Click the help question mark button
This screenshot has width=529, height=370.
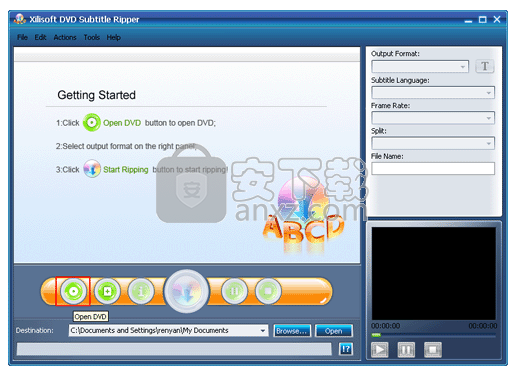click(x=346, y=349)
